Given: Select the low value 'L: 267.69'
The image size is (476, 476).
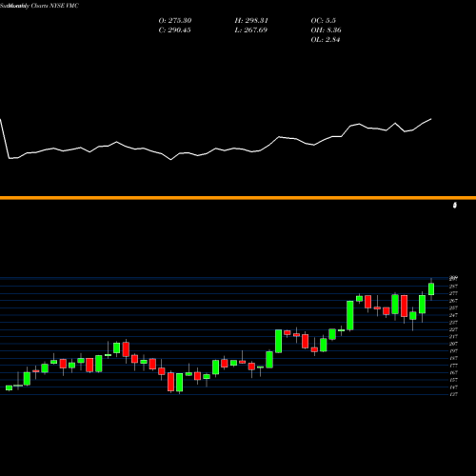Looking at the screenshot, I should [250, 30].
